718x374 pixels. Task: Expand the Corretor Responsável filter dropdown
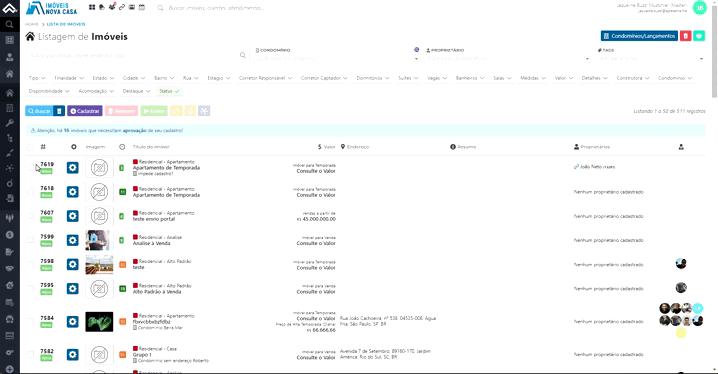[265, 78]
